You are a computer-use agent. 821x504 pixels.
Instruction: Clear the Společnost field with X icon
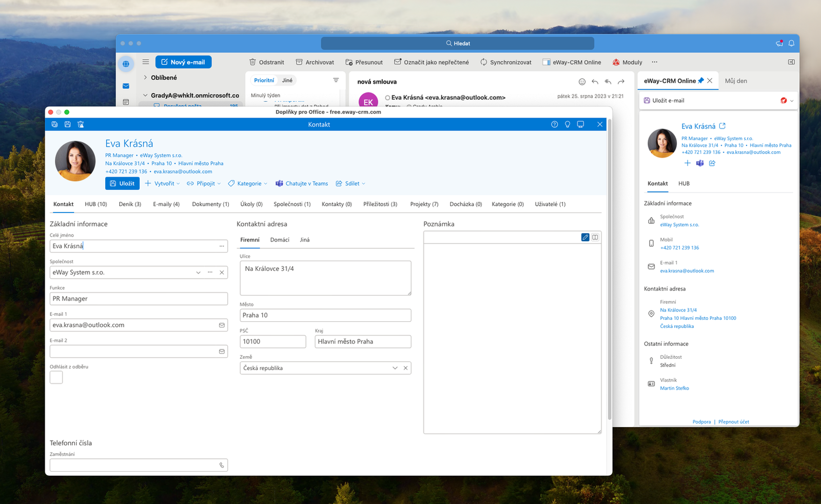(x=222, y=272)
